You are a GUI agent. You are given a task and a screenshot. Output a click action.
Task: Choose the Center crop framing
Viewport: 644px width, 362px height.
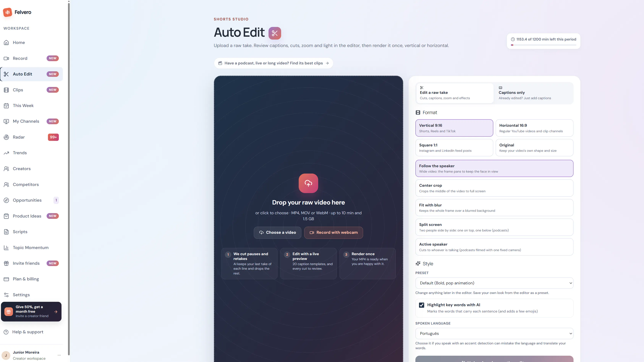(494, 188)
